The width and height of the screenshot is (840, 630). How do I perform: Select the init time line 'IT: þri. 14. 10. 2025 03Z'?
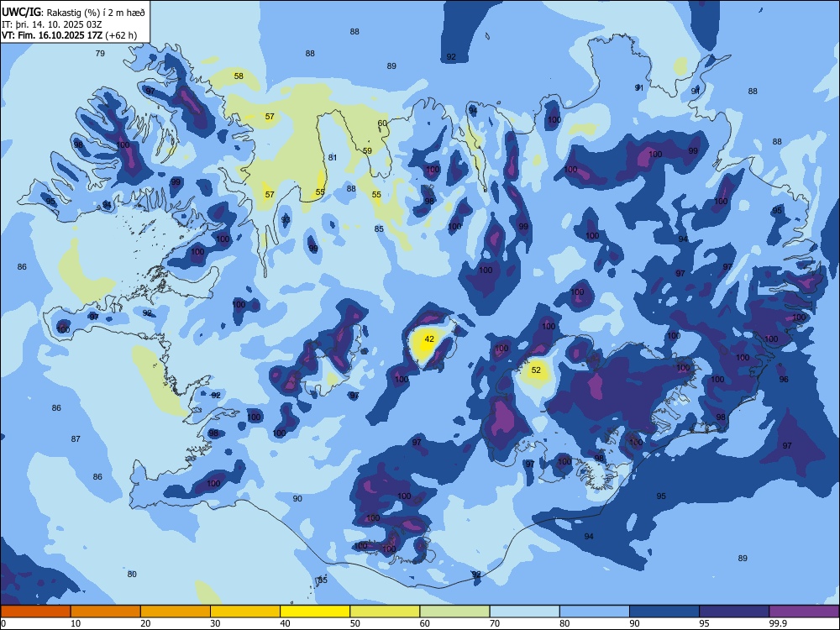[x=51, y=24]
